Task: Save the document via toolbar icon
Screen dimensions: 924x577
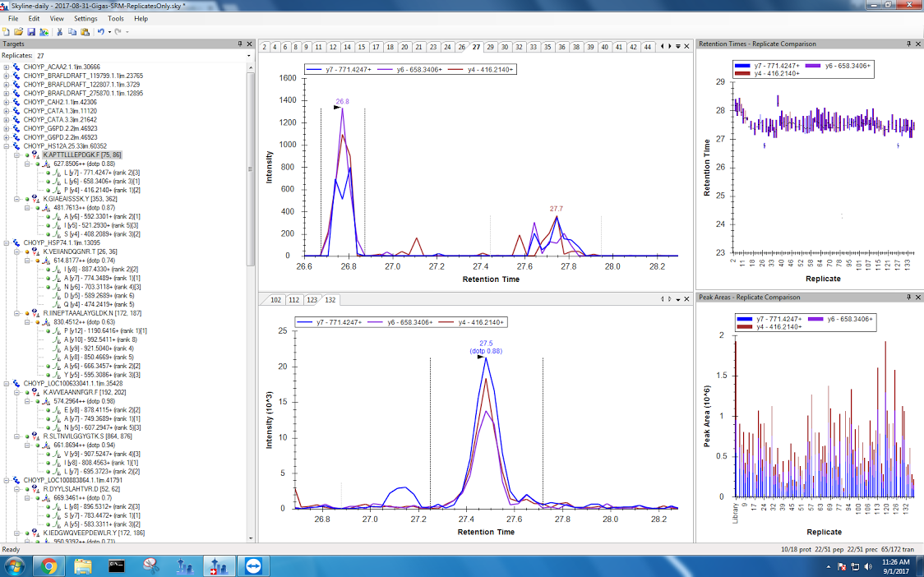Action: point(30,31)
